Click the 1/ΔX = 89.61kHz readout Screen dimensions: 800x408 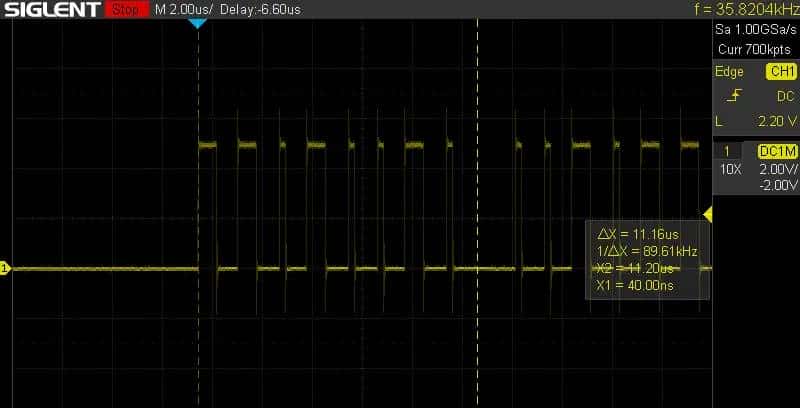tap(647, 251)
